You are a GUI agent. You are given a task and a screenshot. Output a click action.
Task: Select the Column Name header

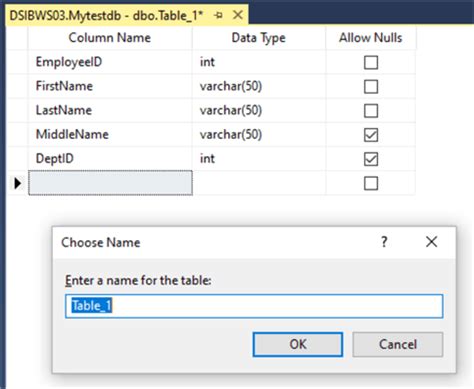110,38
